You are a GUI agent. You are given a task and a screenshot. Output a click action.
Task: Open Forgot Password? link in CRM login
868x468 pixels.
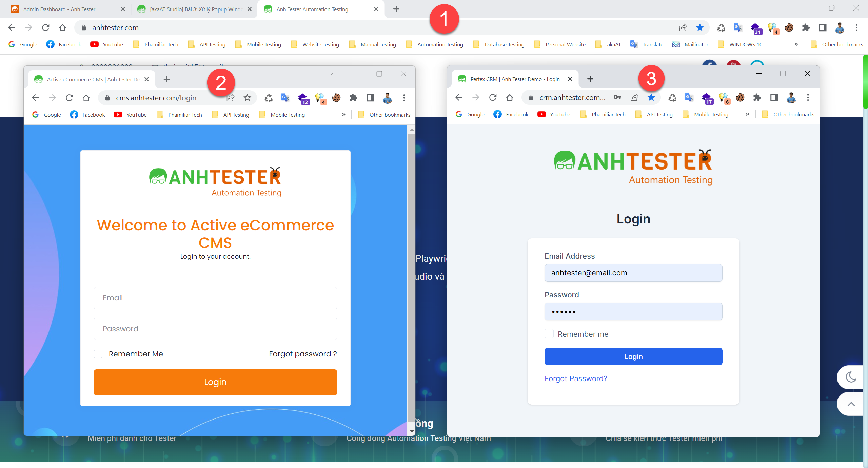576,378
